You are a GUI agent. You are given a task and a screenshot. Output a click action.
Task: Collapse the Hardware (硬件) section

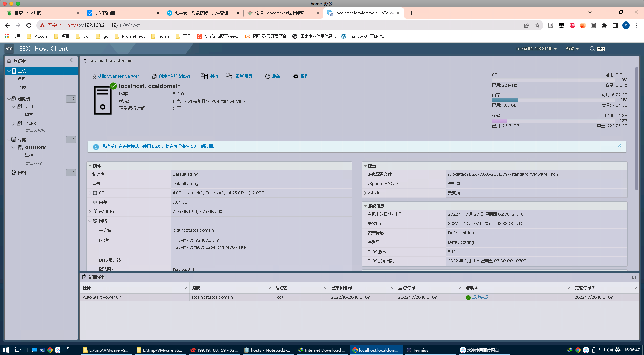[90, 166]
